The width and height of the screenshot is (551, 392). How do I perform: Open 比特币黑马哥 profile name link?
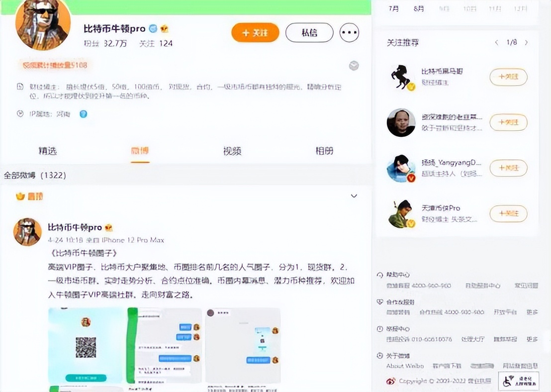[442, 71]
